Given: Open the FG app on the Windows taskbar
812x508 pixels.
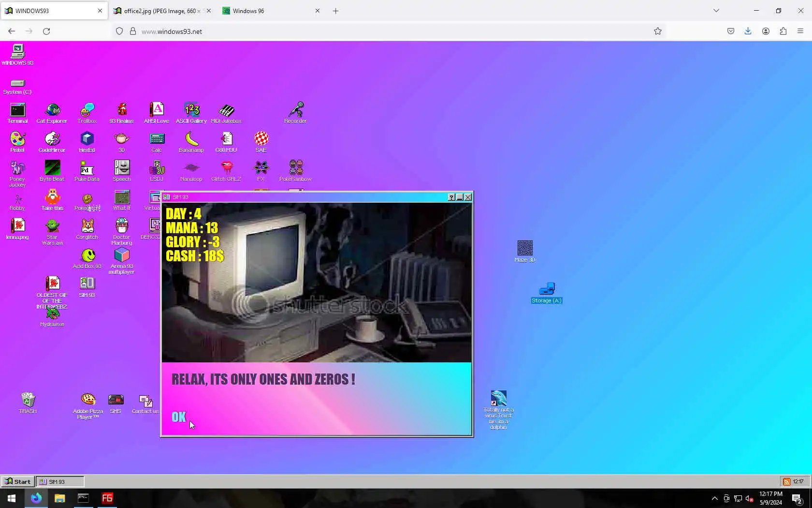Looking at the screenshot, I should click(107, 498).
